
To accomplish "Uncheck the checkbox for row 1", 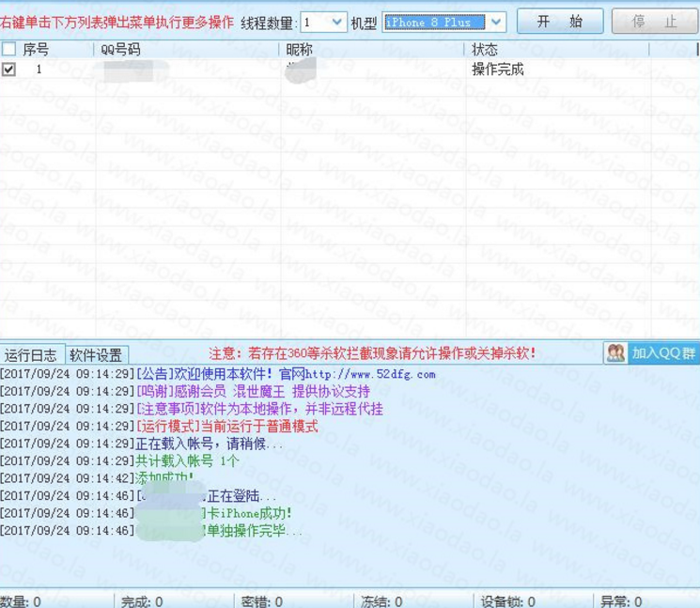I will 8,70.
